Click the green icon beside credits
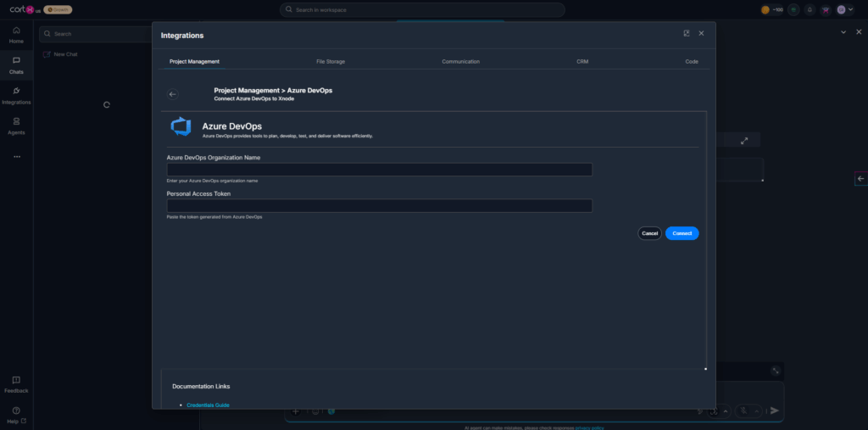 click(793, 9)
